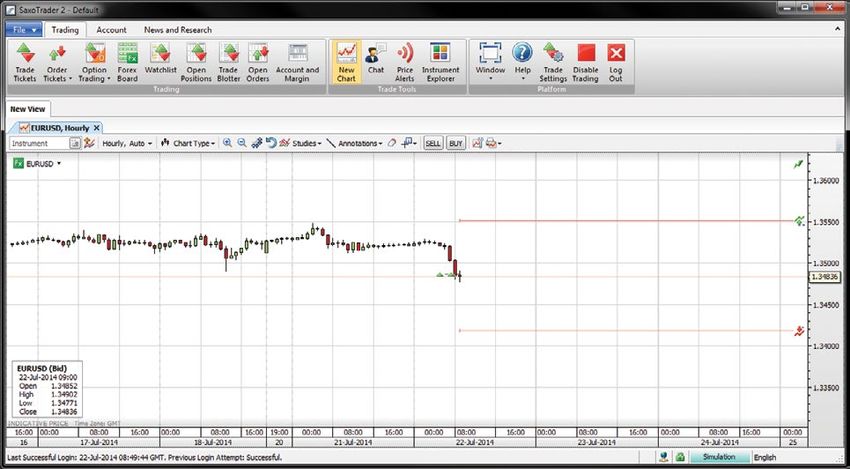This screenshot has height=469, width=850.
Task: Click the BUY button
Action: coord(456,143)
